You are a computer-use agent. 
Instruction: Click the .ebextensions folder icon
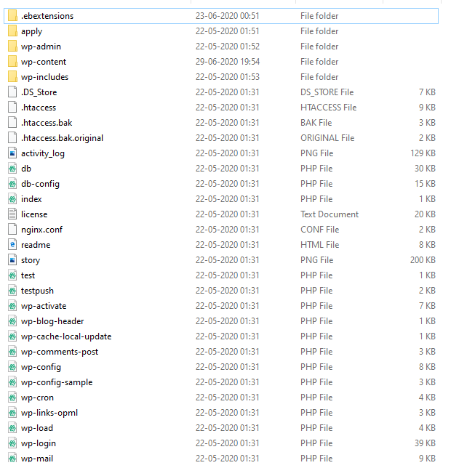(x=12, y=15)
